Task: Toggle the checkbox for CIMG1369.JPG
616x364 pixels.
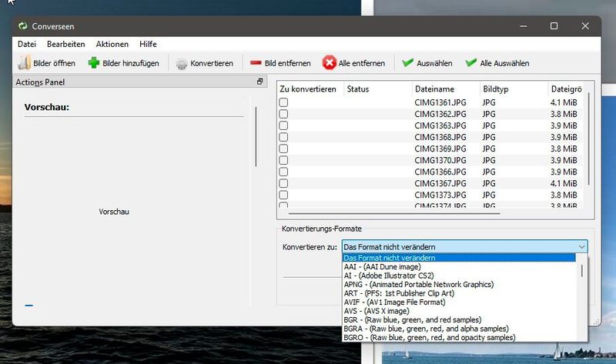Action: click(x=283, y=149)
